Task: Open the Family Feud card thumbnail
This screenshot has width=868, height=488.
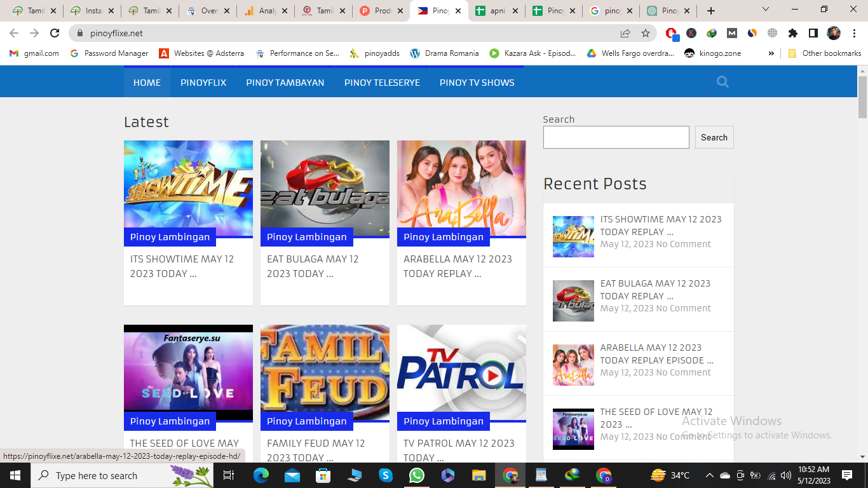Action: [325, 372]
